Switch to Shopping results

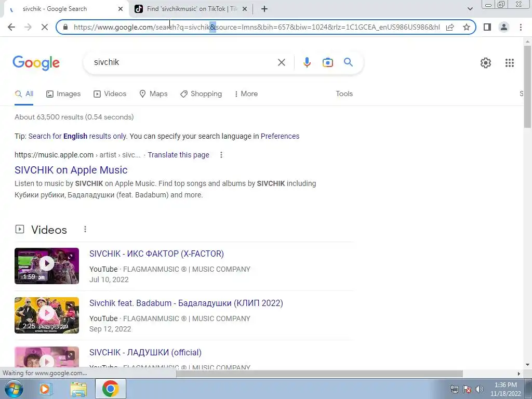tap(201, 94)
